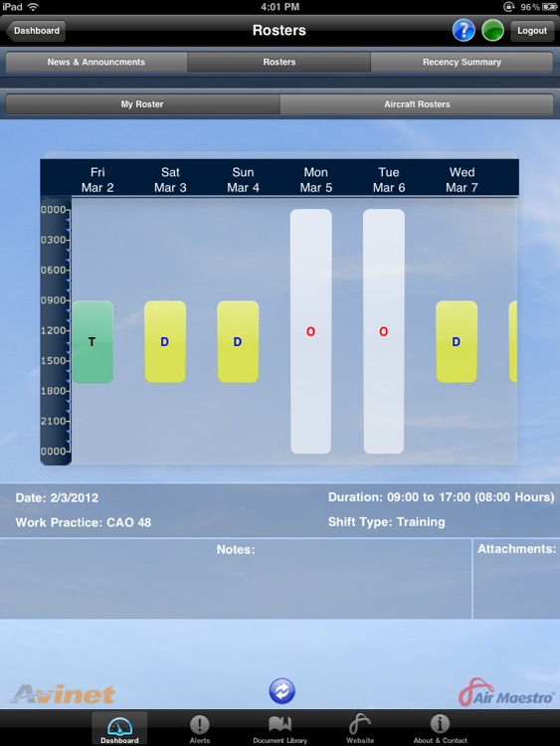
Task: Open the Recency Summary tab
Action: (x=462, y=63)
